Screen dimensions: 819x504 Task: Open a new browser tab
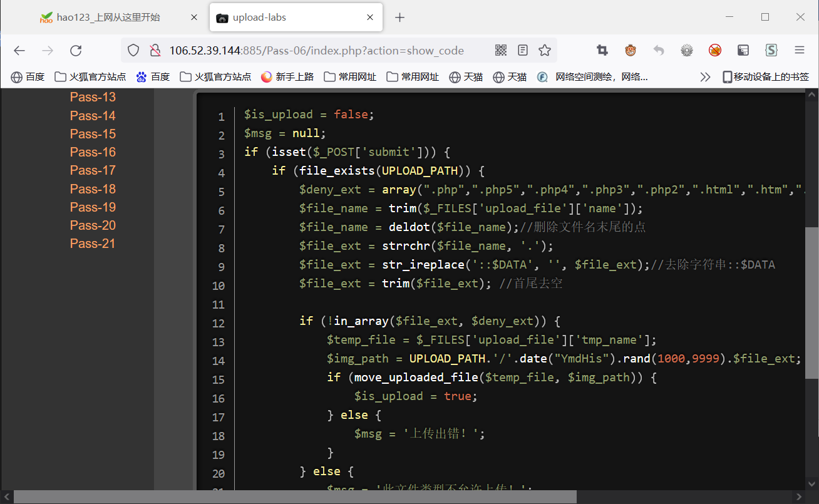(400, 18)
